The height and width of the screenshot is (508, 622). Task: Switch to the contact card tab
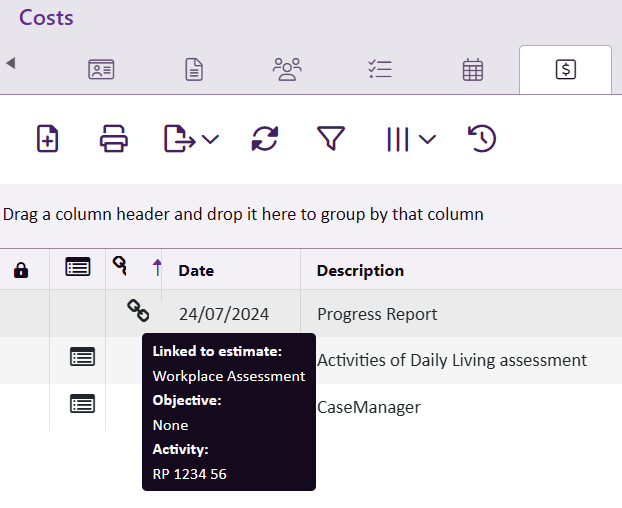(x=101, y=70)
